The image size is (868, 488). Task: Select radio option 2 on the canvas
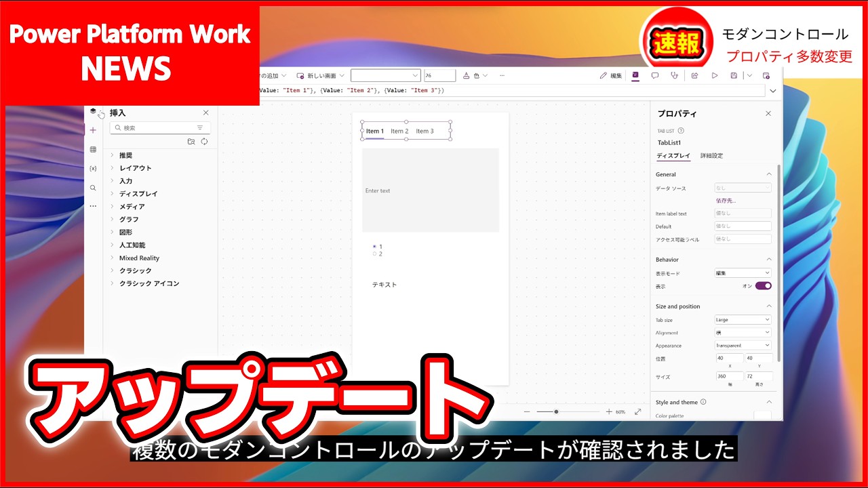pos(374,254)
